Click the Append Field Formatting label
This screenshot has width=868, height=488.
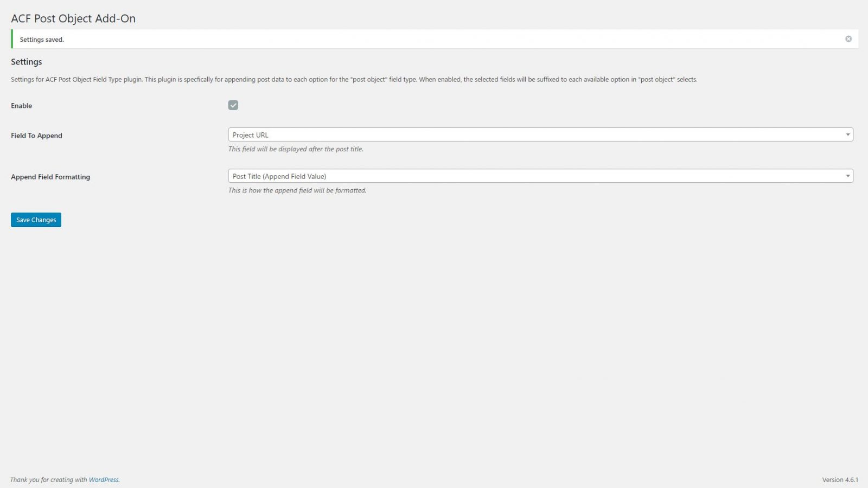point(50,177)
